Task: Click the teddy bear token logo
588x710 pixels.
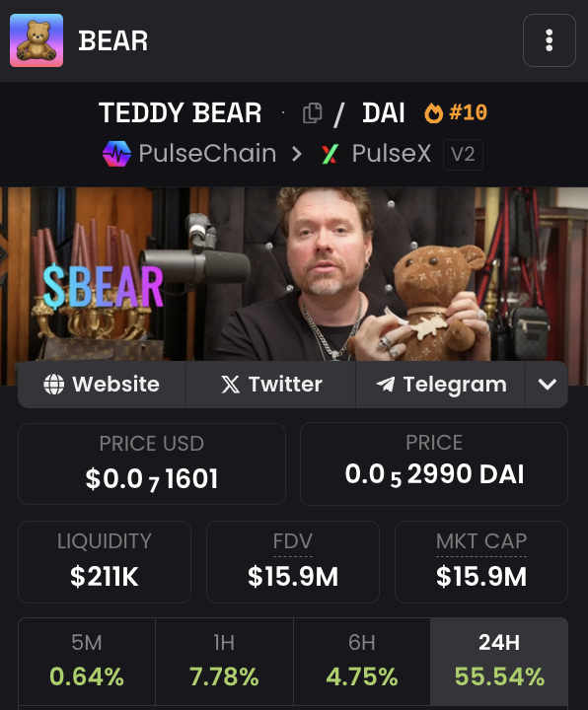Action: [37, 40]
